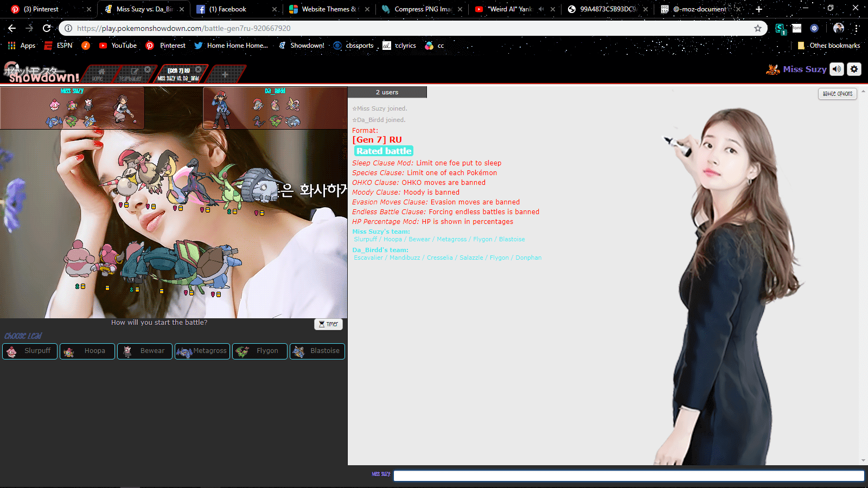Open the Chrome three-dot menu

(857, 28)
